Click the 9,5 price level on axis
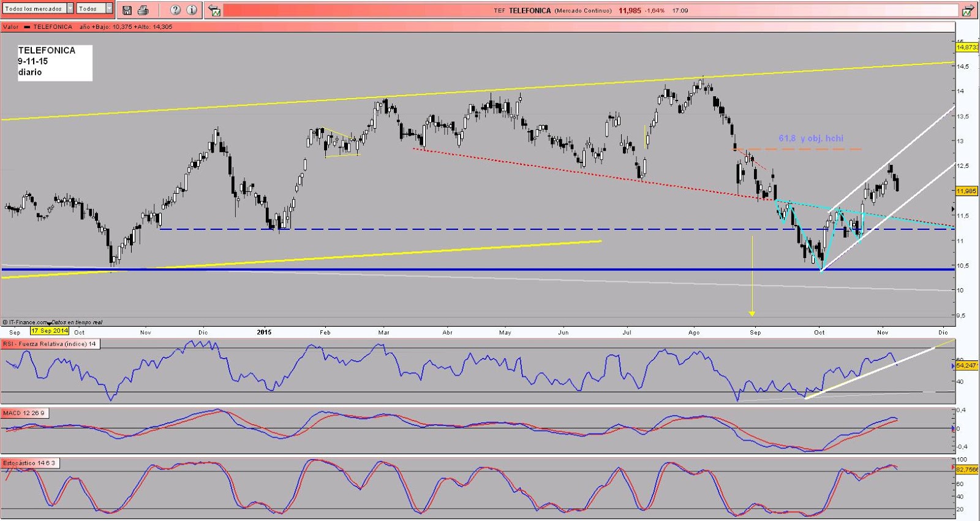The height and width of the screenshot is (521, 980). click(962, 315)
